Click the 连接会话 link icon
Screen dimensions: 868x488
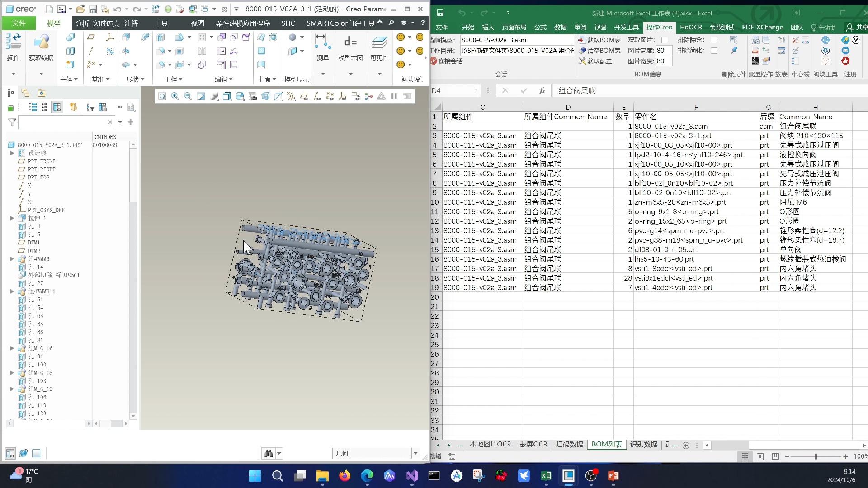(x=434, y=61)
